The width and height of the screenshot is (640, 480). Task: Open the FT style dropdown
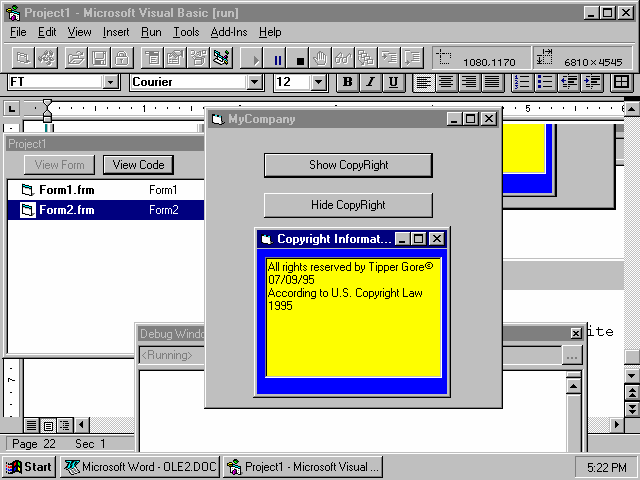click(x=110, y=82)
